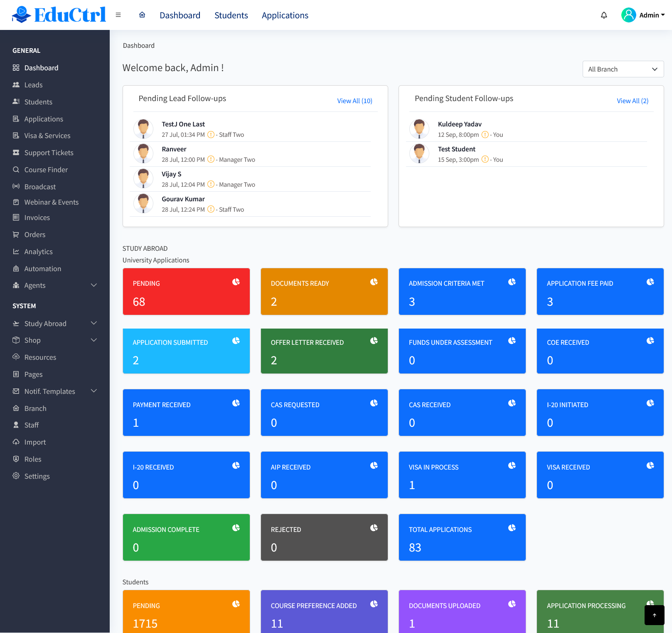This screenshot has width=672, height=633.
Task: Open the Leads section in the sidebar
Action: tap(34, 84)
